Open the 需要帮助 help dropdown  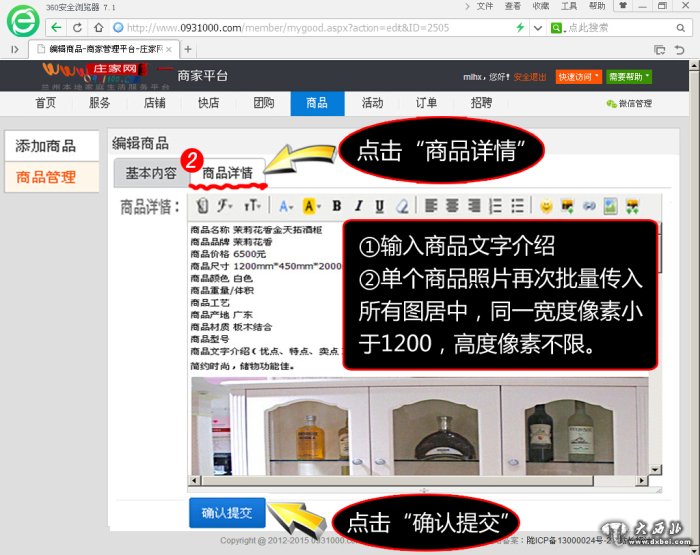tap(629, 76)
